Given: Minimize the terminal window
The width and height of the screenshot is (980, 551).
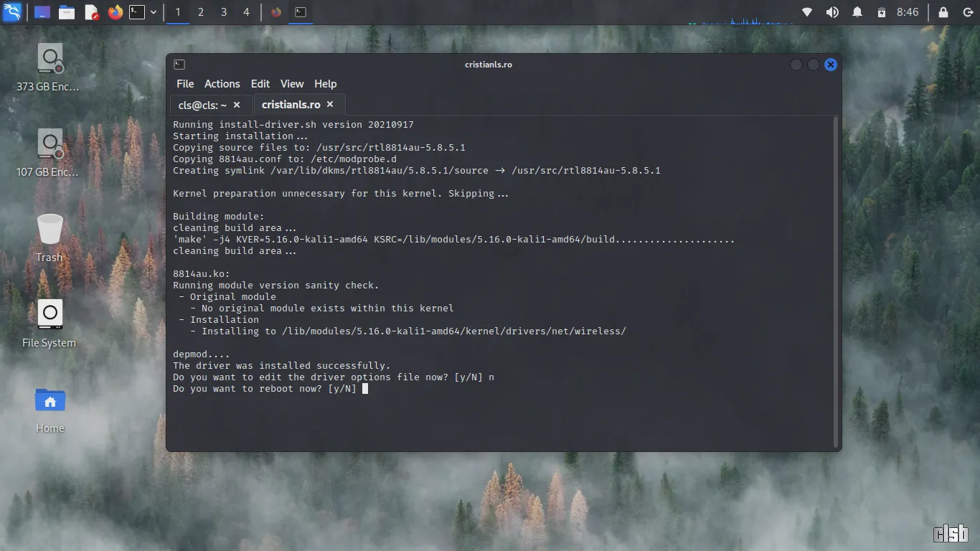Looking at the screenshot, I should tap(796, 65).
